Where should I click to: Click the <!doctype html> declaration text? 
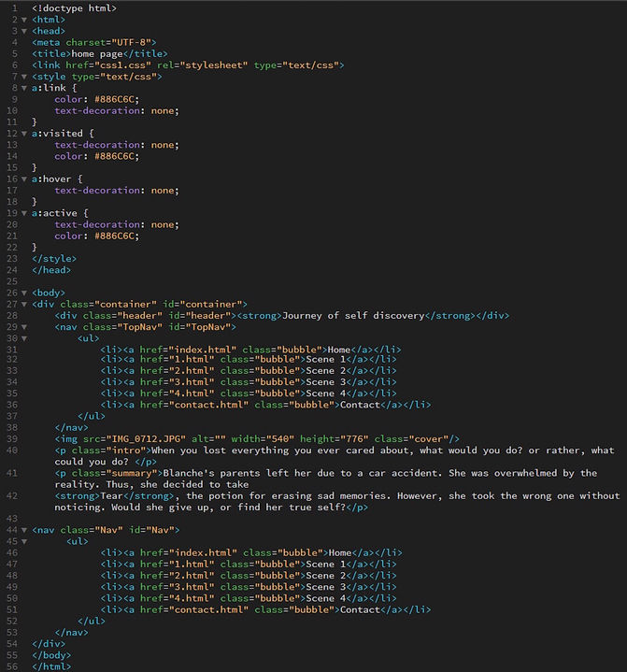click(74, 8)
